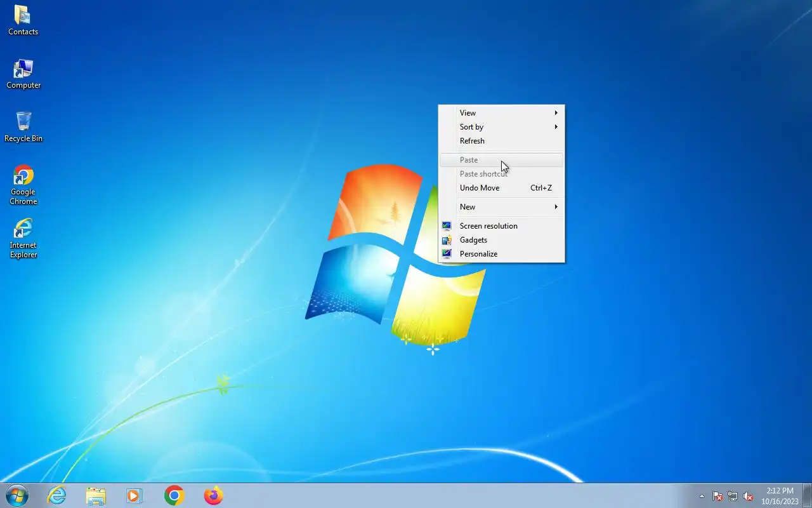Select the Computer desktop icon
Screen dimensions: 812x508
pyautogui.click(x=23, y=74)
